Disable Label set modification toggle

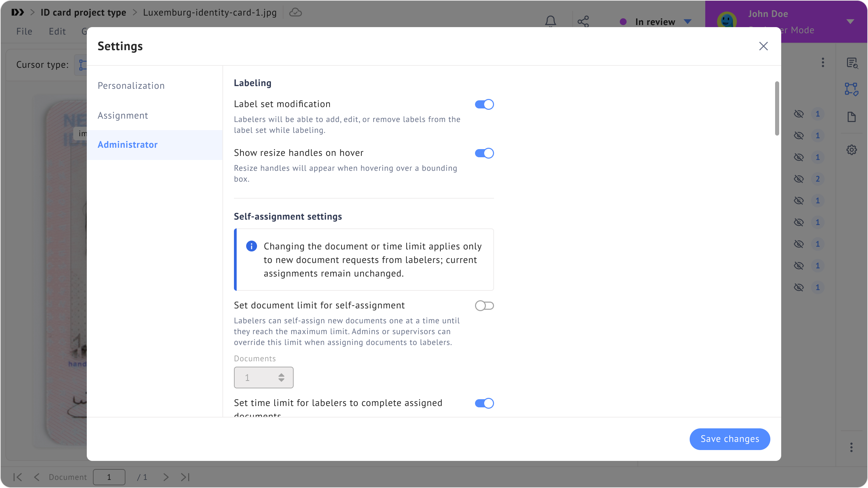tap(484, 104)
